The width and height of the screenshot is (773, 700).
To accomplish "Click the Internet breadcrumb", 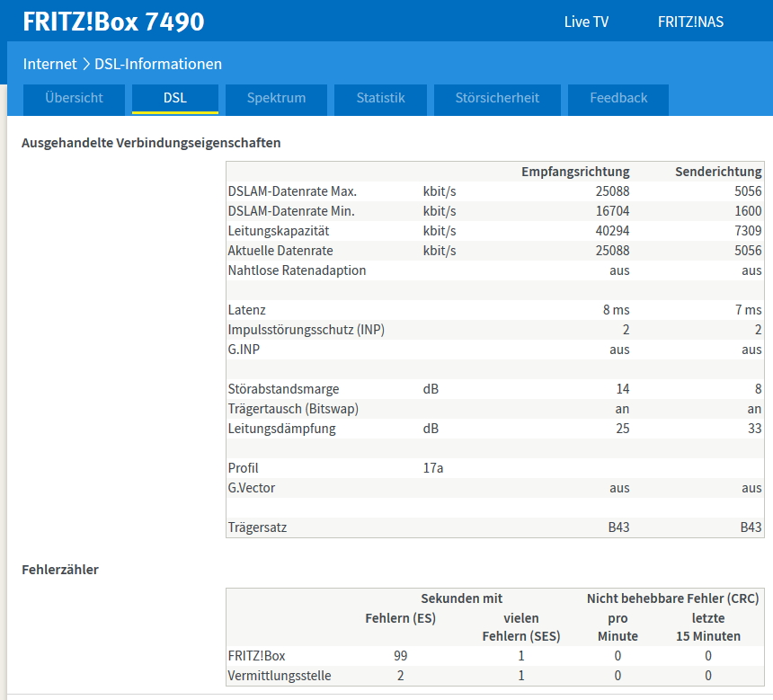I will tap(49, 64).
